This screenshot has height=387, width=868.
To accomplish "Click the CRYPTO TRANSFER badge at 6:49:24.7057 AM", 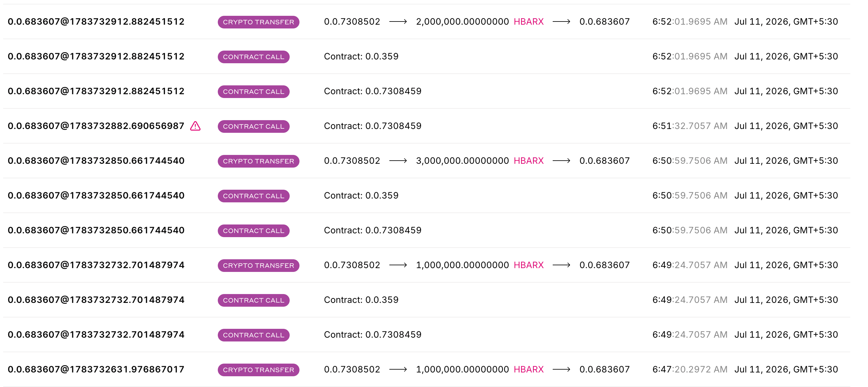I will pos(258,265).
